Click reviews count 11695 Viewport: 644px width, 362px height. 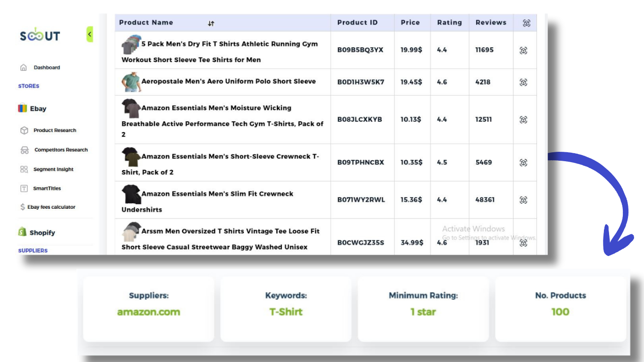tap(485, 49)
